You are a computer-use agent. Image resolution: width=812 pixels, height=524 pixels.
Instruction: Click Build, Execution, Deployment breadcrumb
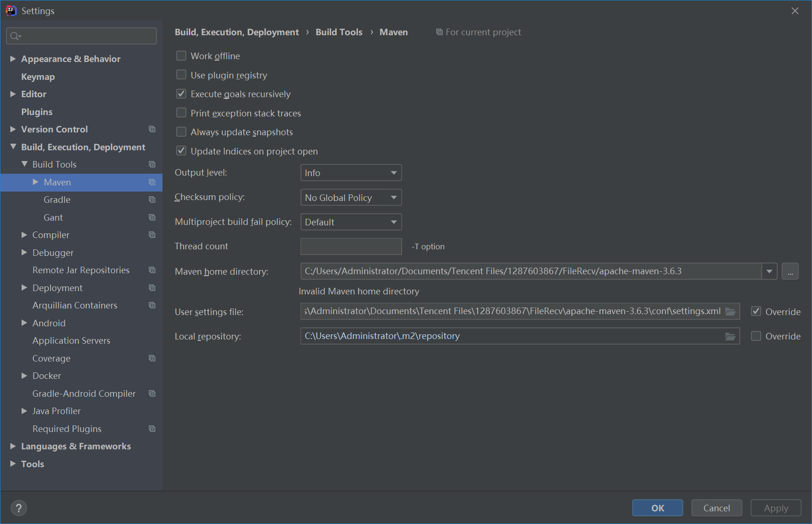pyautogui.click(x=237, y=32)
